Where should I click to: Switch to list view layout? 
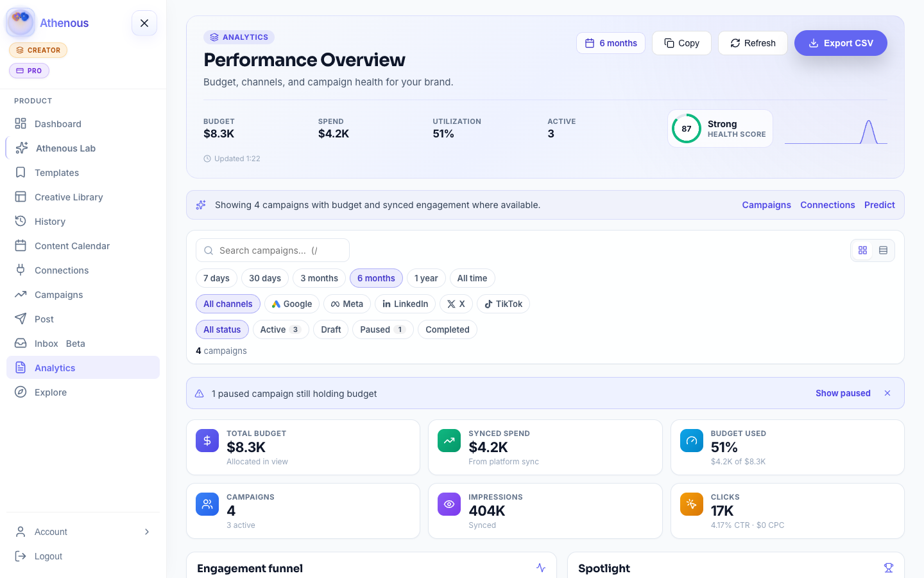[883, 250]
